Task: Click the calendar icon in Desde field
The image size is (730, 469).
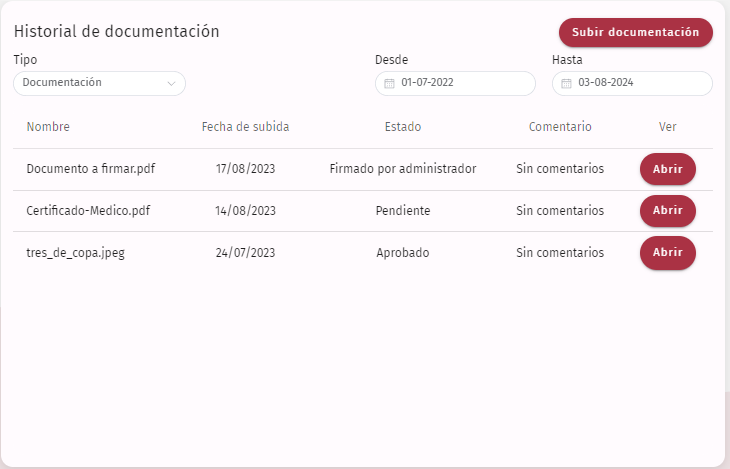Action: (389, 83)
